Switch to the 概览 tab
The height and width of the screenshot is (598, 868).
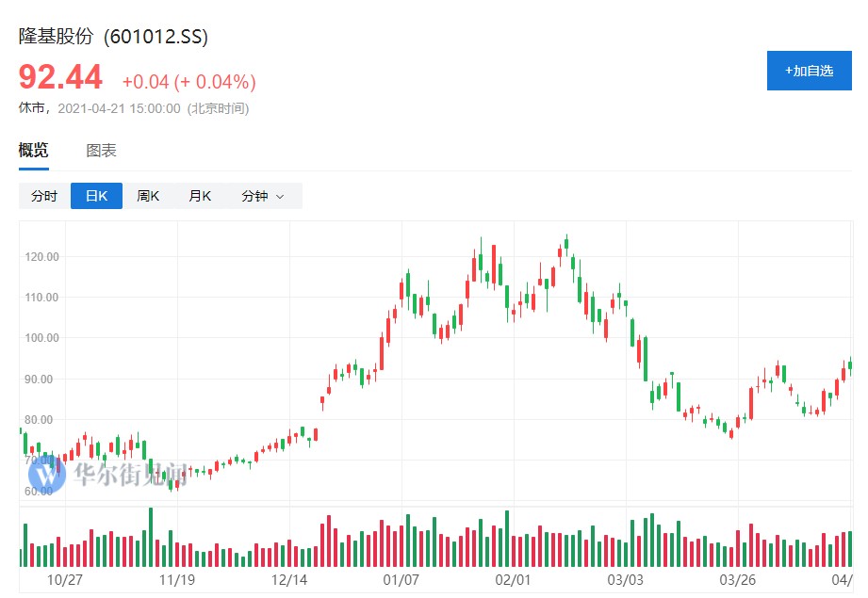click(x=33, y=151)
